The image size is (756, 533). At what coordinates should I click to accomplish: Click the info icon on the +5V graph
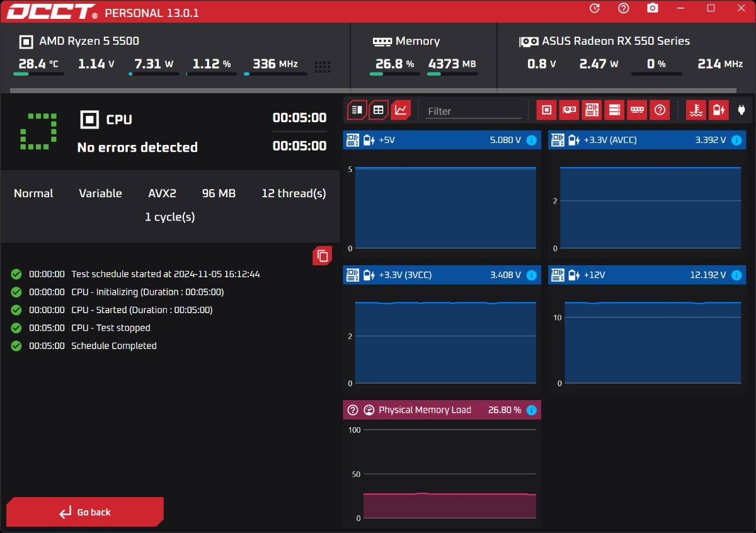pos(531,140)
